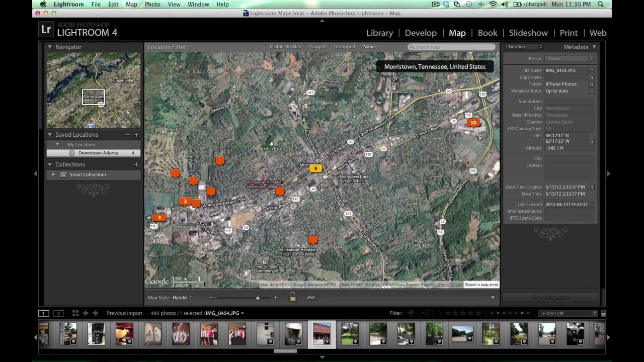Viewport: 644px width, 362px height.
Task: Select the None location filter
Action: (369, 47)
